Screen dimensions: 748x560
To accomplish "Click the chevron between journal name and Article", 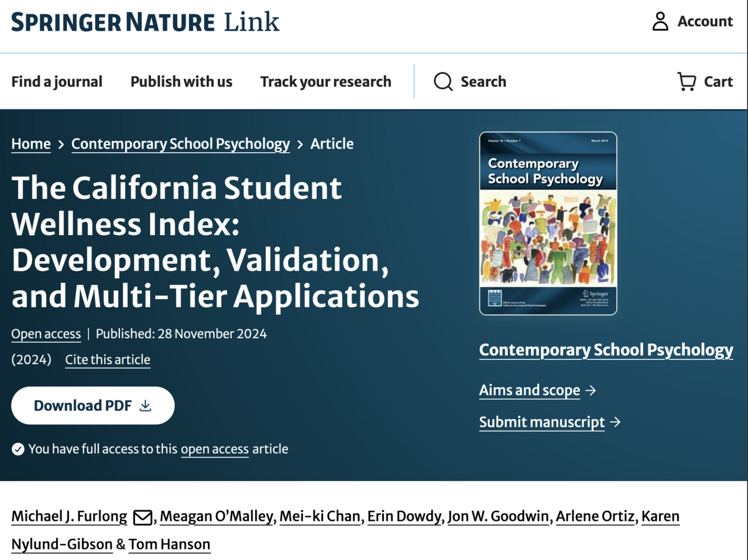I will coord(299,144).
